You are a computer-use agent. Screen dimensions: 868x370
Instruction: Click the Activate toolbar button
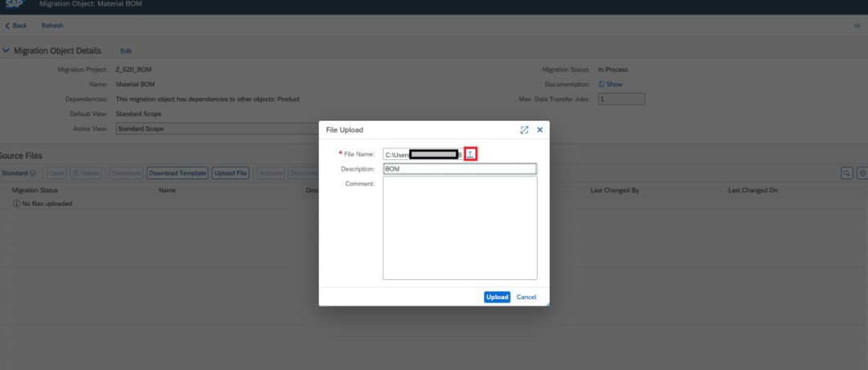coord(271,174)
